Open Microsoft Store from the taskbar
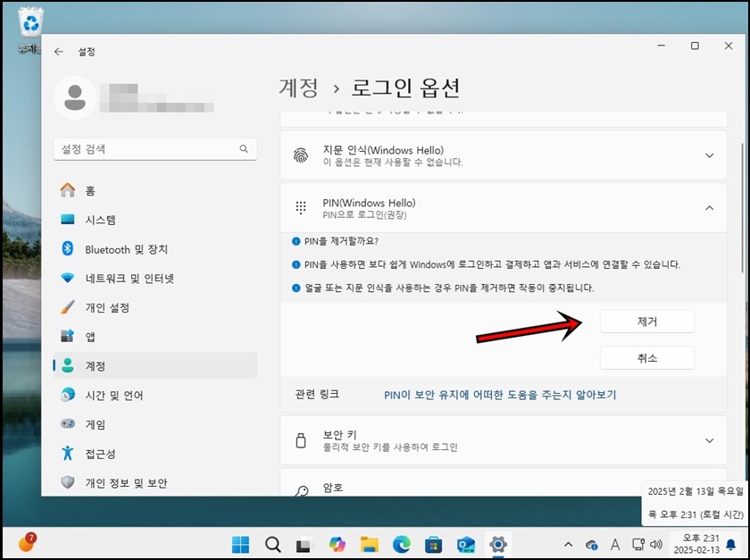The image size is (750, 560). pos(433,544)
